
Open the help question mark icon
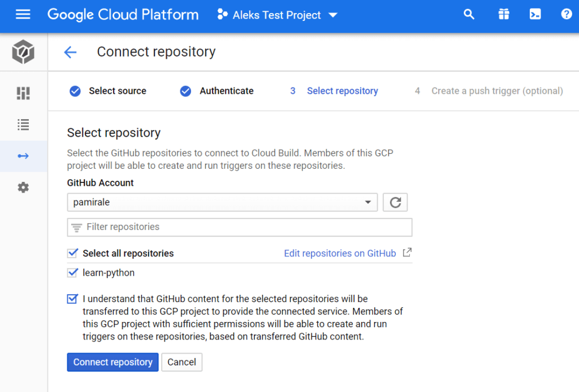567,15
